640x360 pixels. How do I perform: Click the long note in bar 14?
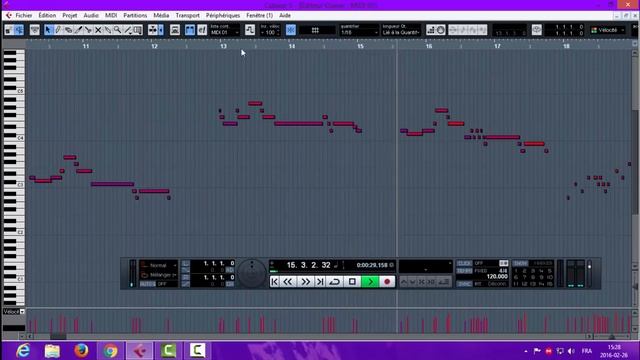point(298,124)
